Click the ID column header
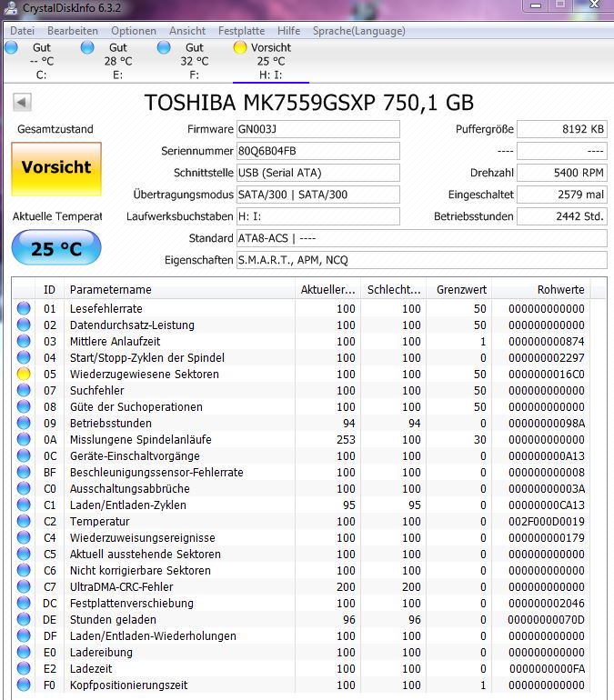 [x=49, y=290]
